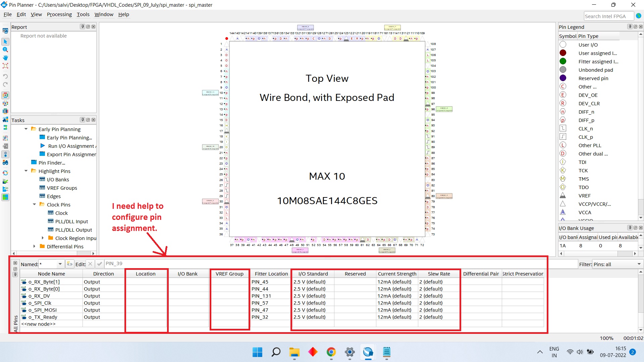Viewport: 644px width, 362px height.
Task: Expand the Differential Pins folder
Action: (34, 246)
